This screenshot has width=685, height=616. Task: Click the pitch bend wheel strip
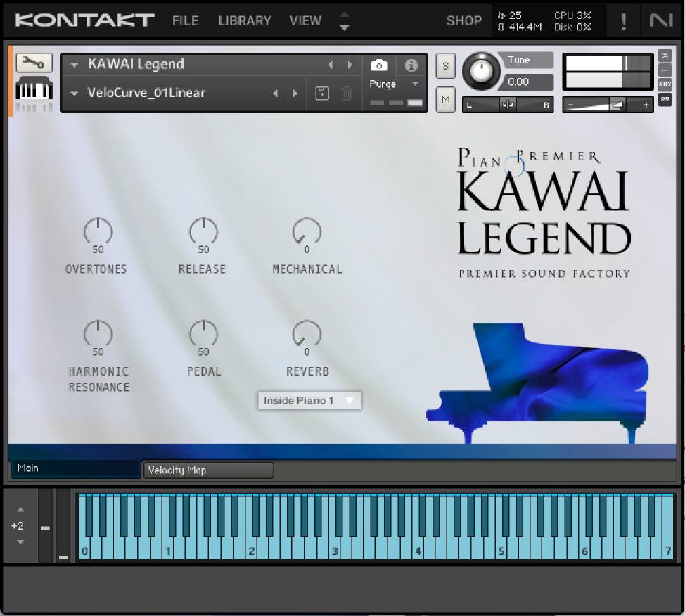click(x=45, y=525)
